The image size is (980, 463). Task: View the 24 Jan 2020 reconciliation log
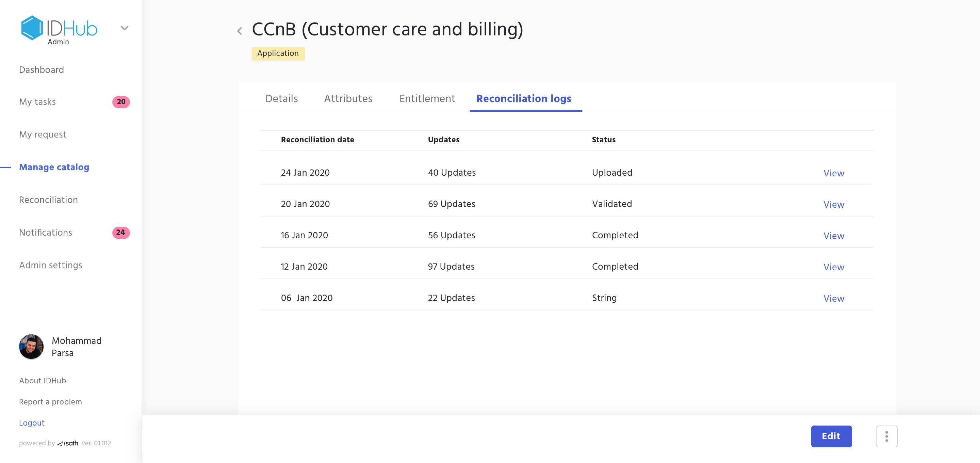coord(834,173)
